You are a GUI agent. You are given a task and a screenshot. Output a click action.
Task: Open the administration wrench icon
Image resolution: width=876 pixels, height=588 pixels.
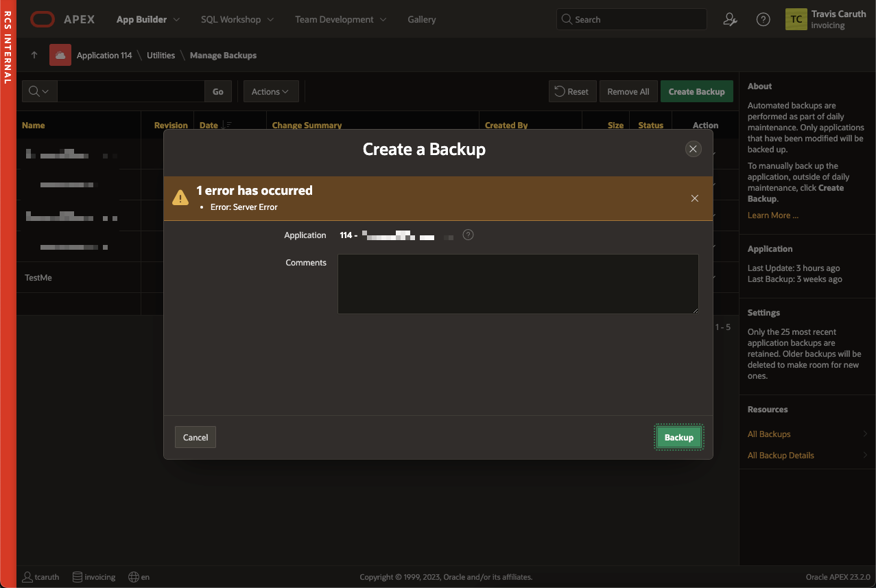tap(730, 19)
